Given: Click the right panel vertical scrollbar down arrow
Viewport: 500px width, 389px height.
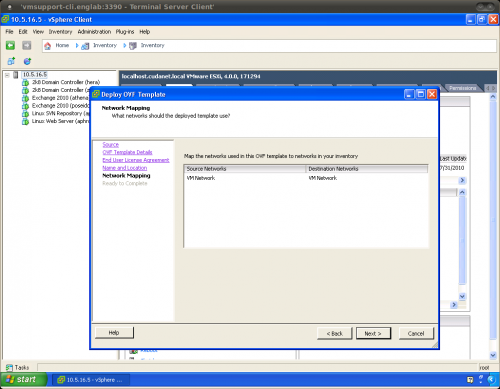Looking at the screenshot, I should 493,355.
